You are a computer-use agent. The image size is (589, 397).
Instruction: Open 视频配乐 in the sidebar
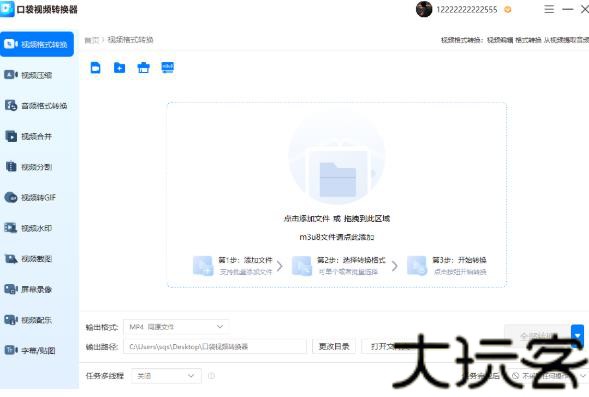(37, 320)
